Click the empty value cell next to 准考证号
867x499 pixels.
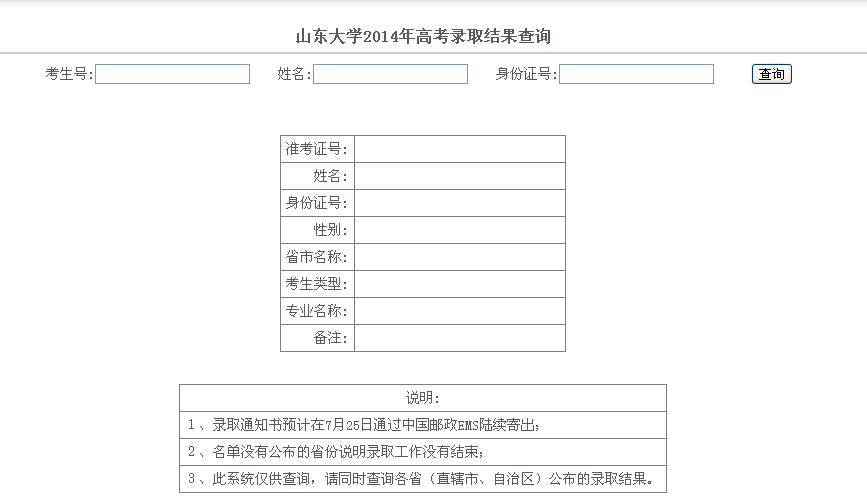459,149
